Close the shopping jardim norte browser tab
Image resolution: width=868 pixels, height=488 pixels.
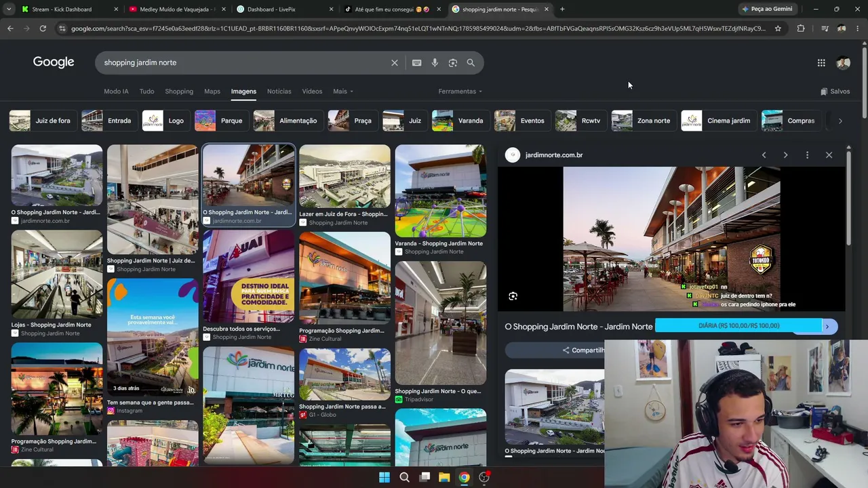[547, 9]
